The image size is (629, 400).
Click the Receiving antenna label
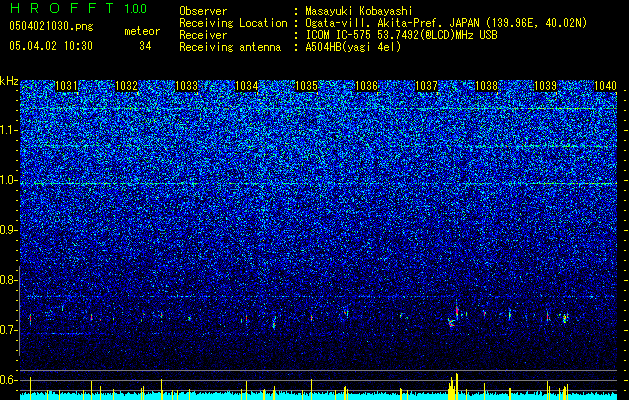coord(230,47)
